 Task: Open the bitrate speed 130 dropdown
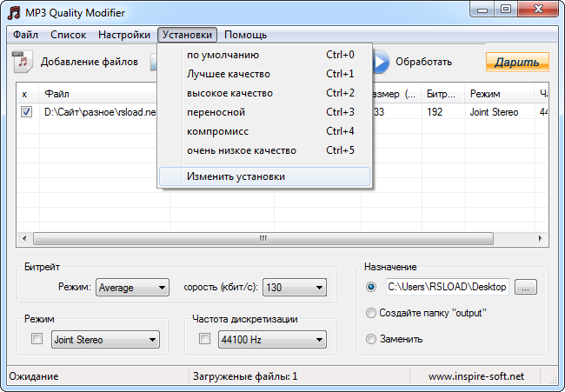[295, 288]
